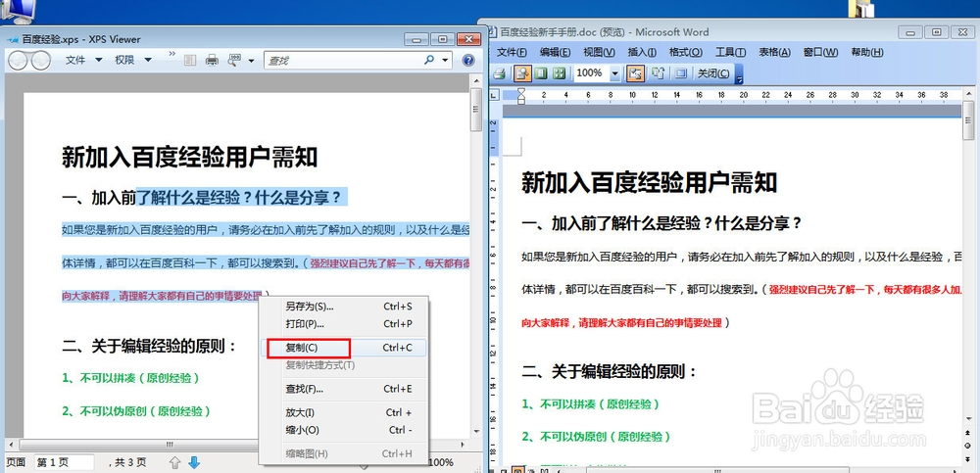
Task: Click the title 新加入百度经验用户需知 in Word
Action: point(650,183)
